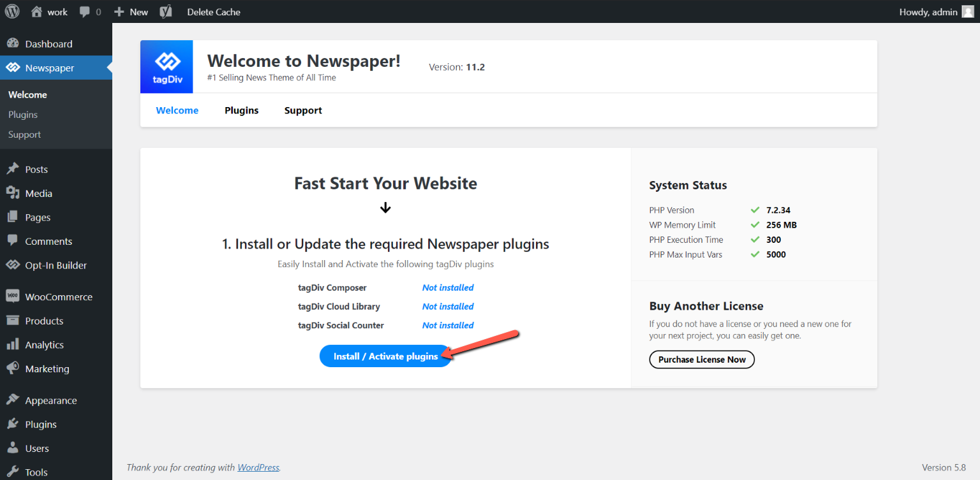The image size is (980, 480).
Task: Click the Analytics bar chart icon
Action: click(12, 344)
